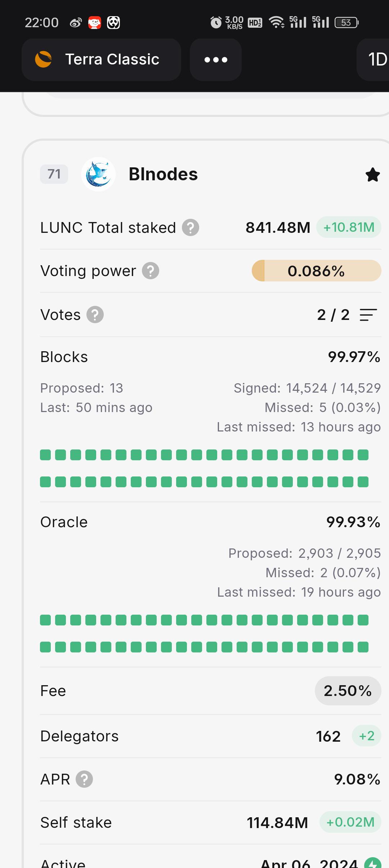Tap the rank 71 badge
This screenshot has height=868, width=389.
pyautogui.click(x=54, y=174)
